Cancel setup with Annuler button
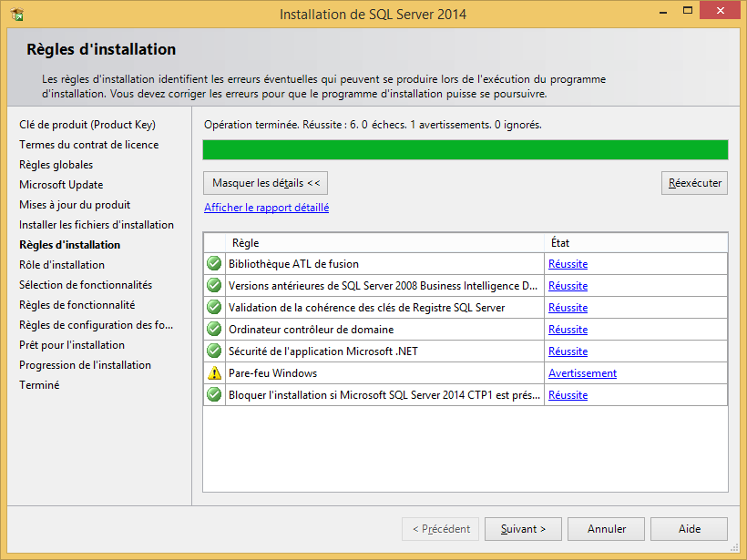This screenshot has height=560, width=747. [606, 529]
